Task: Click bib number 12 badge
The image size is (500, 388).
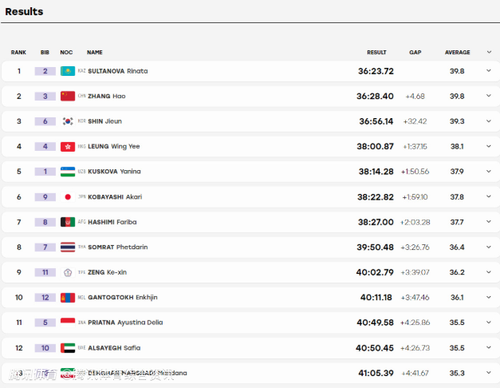Action: click(45, 297)
